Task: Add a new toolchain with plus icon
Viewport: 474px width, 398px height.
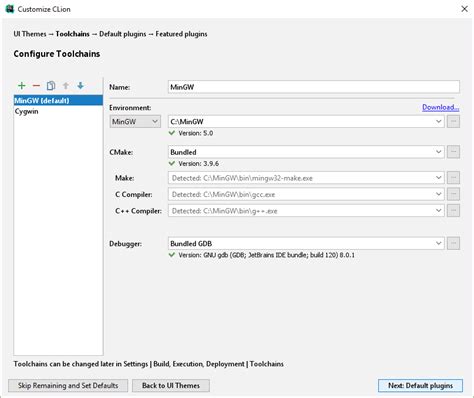Action: 22,86
